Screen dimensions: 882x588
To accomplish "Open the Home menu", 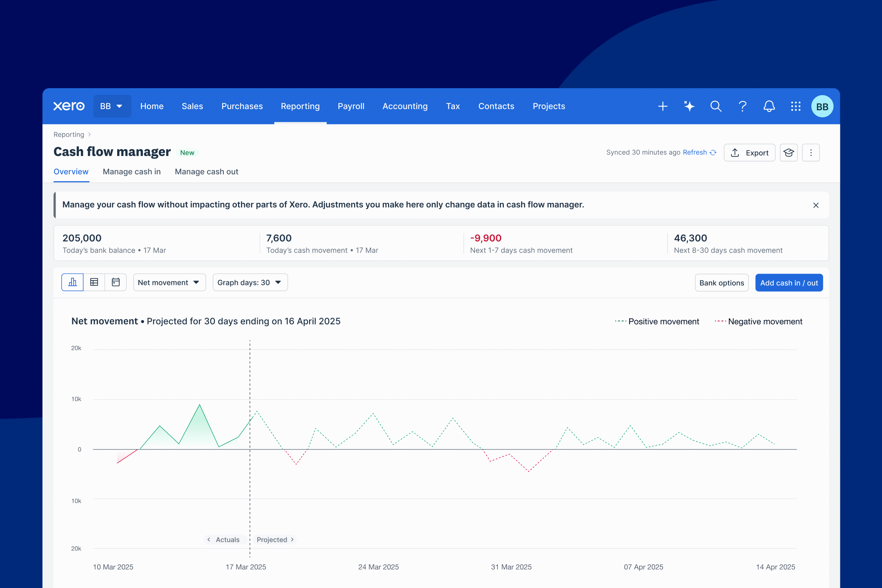I will coord(152,106).
